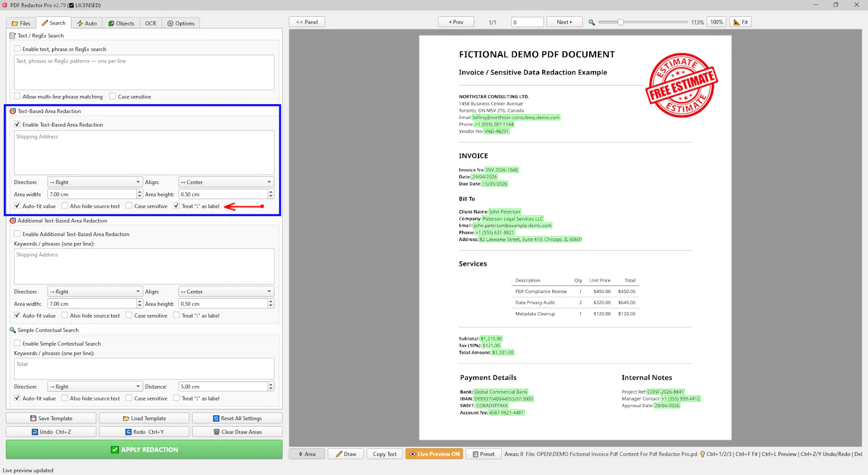Collapse the side panel with << Panel

307,22
